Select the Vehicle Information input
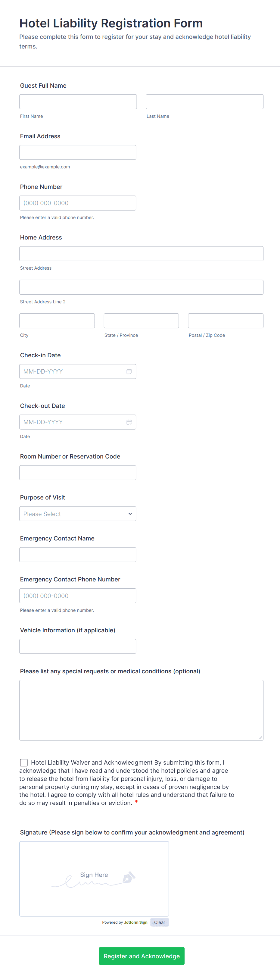This screenshot has width=280, height=980. [78, 647]
